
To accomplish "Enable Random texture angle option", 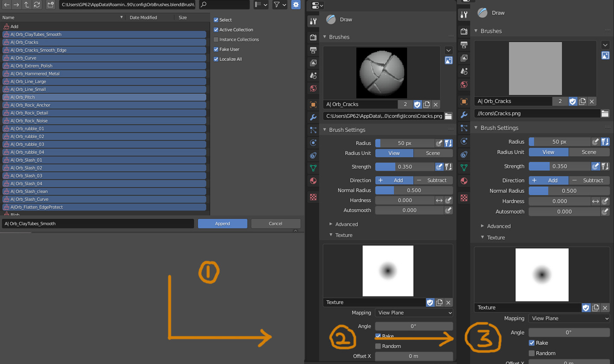I will coord(379,346).
